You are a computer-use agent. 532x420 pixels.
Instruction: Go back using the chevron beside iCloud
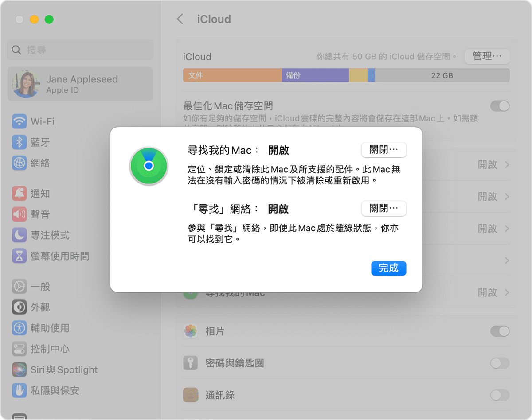point(180,19)
